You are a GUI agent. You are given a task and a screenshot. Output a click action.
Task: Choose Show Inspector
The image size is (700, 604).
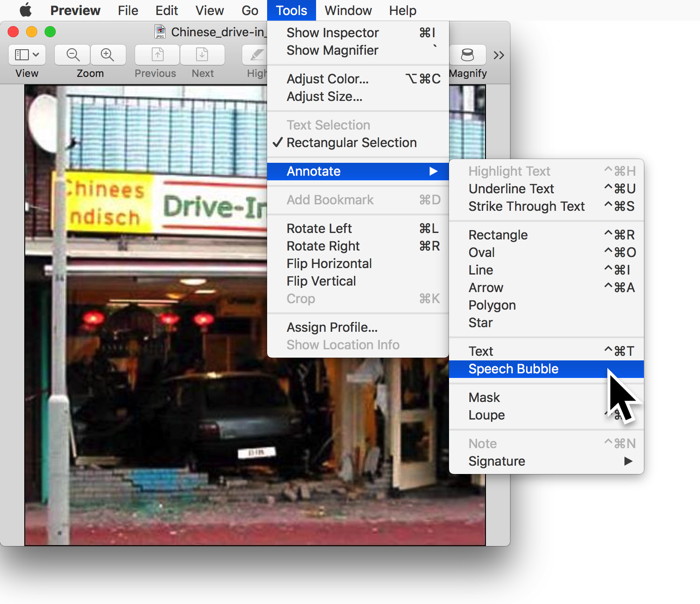tap(358, 33)
